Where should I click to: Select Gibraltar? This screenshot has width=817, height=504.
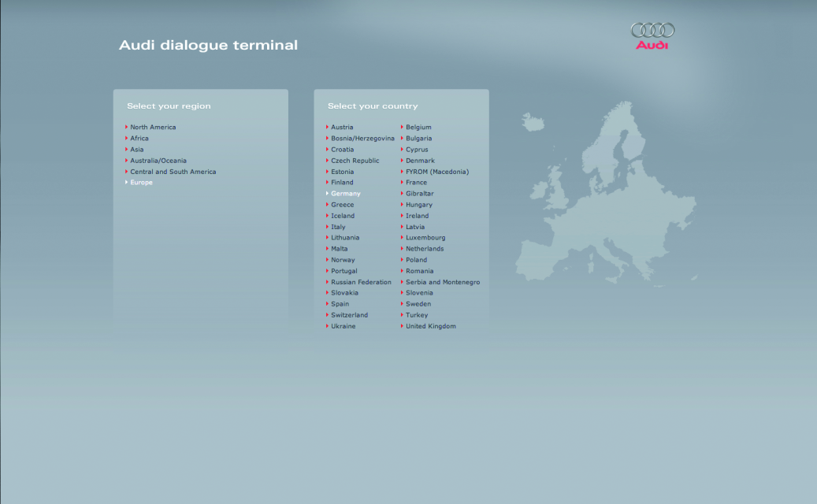click(x=419, y=193)
